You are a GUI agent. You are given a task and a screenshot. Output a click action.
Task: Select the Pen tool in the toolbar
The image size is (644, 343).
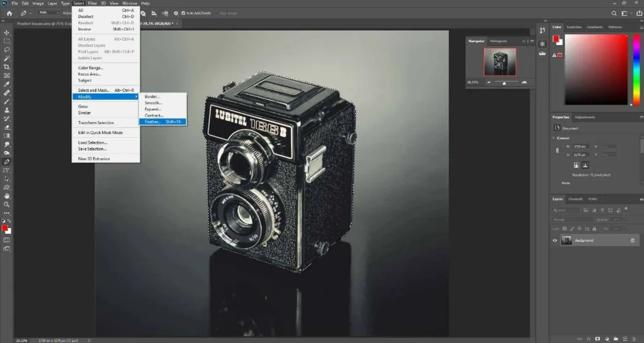pyautogui.click(x=7, y=161)
